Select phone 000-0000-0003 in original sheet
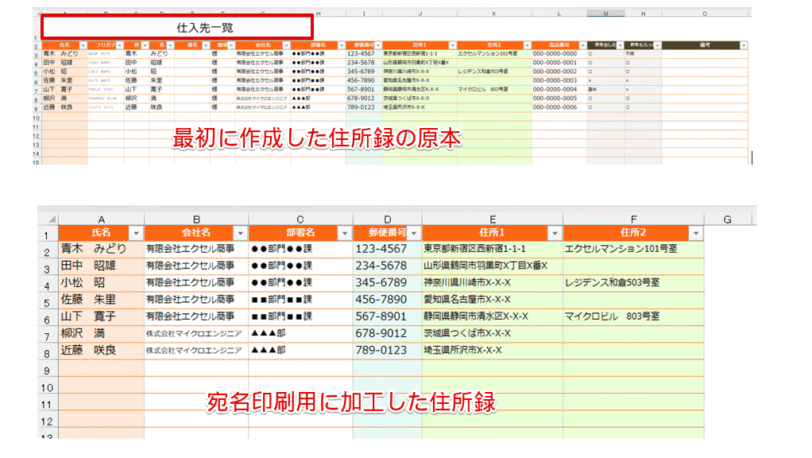This screenshot has height=458, width=812. (559, 81)
